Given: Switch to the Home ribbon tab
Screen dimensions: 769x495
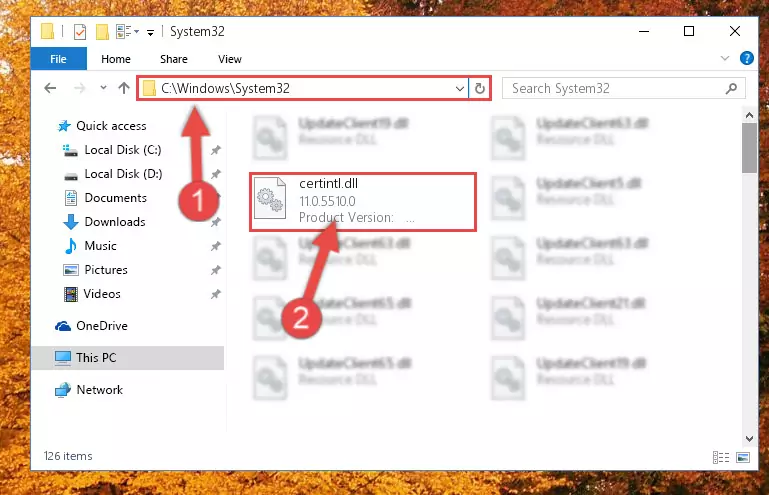Looking at the screenshot, I should pyautogui.click(x=116, y=59).
